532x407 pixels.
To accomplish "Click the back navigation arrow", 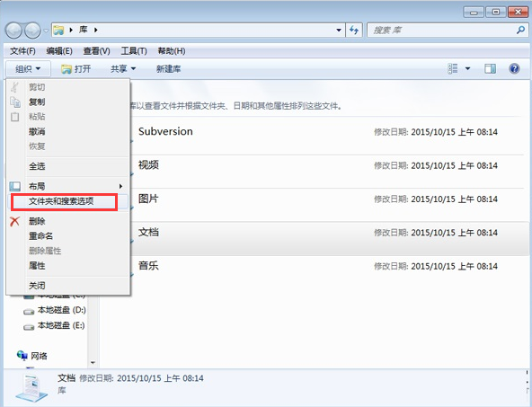I will pos(13,31).
